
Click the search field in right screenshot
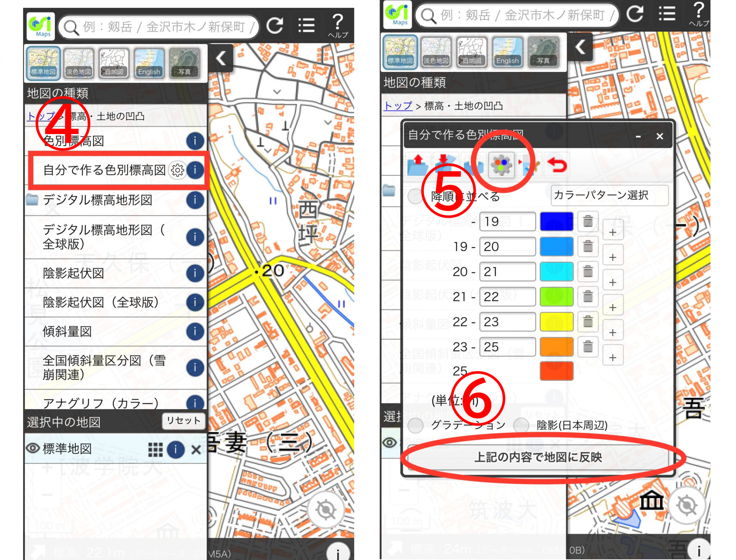(517, 15)
